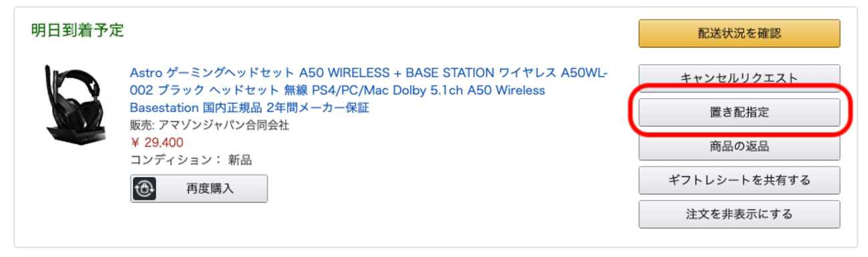Click the ¥ 29,400 price text

coord(156,142)
